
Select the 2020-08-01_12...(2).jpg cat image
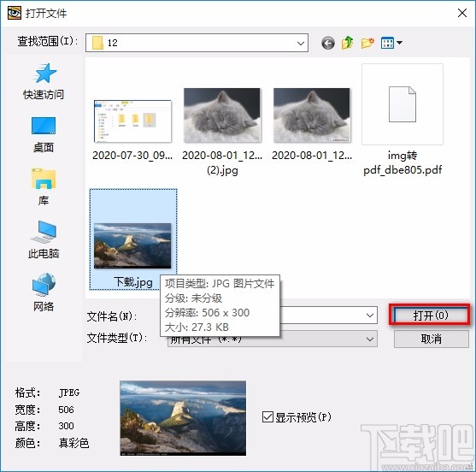pyautogui.click(x=222, y=115)
